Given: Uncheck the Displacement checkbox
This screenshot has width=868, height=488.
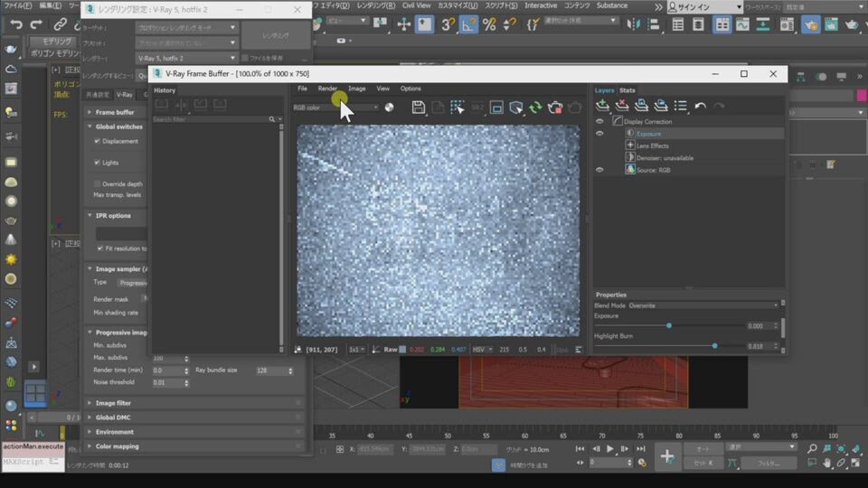Looking at the screenshot, I should point(98,141).
